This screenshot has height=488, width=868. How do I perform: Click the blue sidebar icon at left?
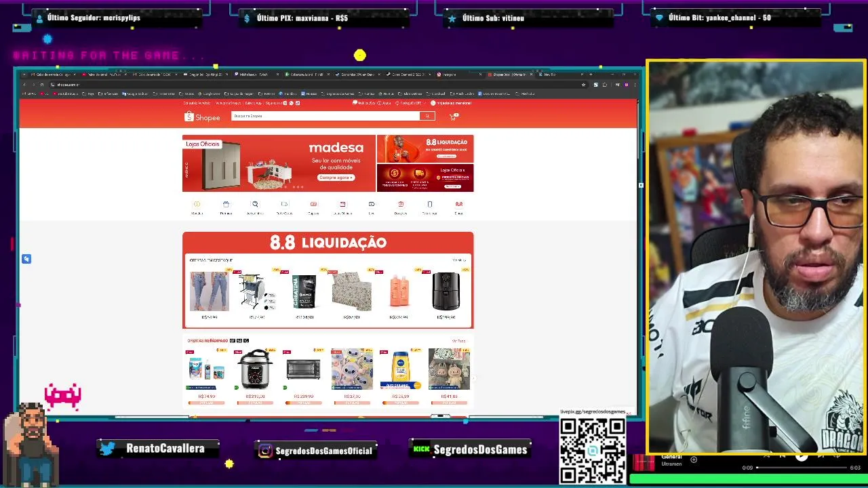pos(26,259)
